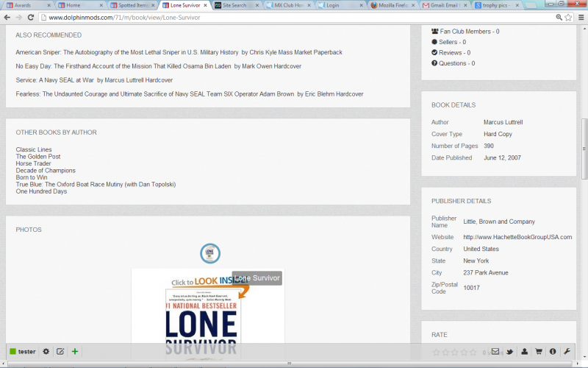Viewport: 588px width, 368px height.
Task: Open the zoom magnifier in the address bar
Action: 559,17
